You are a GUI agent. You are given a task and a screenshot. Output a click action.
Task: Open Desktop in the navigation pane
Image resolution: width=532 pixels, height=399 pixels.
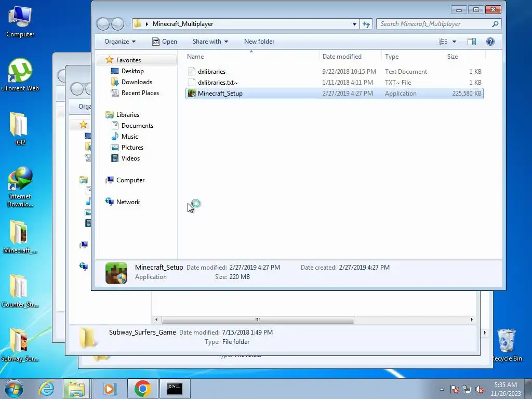(x=132, y=71)
